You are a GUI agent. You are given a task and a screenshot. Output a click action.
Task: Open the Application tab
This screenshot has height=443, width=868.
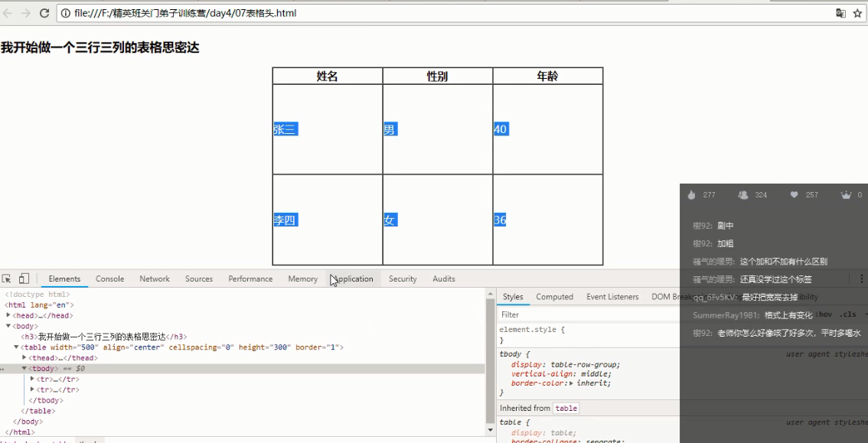tap(354, 279)
